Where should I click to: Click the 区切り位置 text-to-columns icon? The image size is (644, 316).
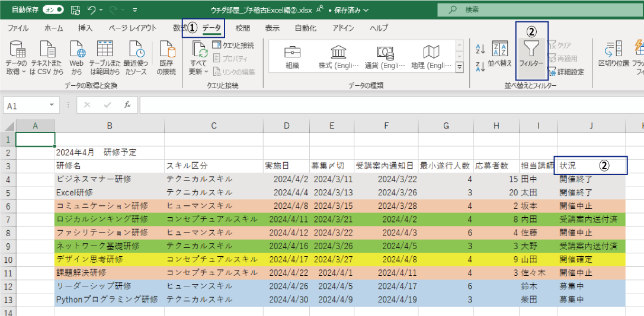coord(613,54)
